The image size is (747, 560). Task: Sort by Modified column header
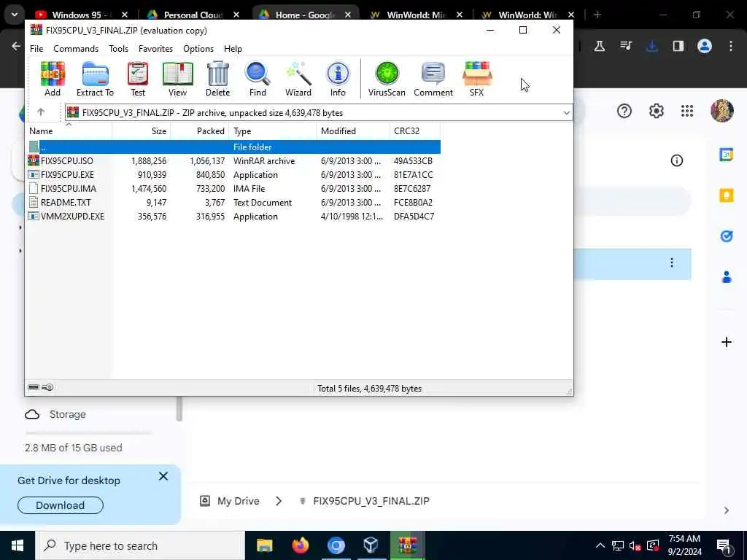click(x=352, y=131)
